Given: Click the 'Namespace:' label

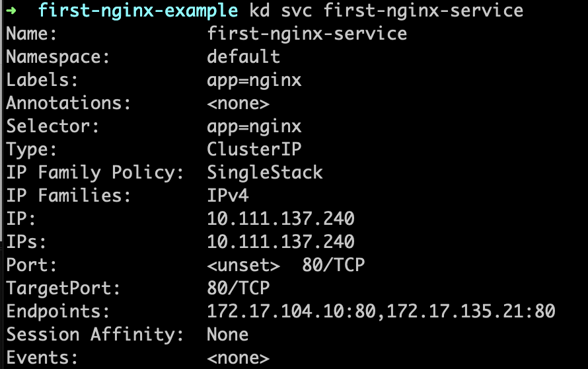Looking at the screenshot, I should point(57,58).
